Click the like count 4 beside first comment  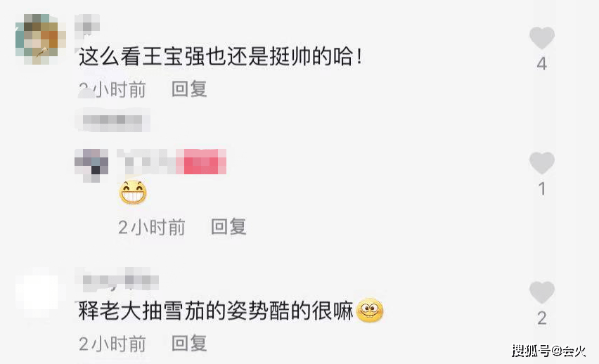(541, 63)
